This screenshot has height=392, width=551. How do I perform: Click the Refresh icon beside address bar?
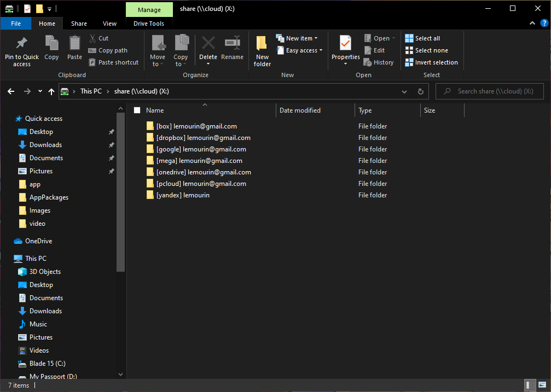click(421, 91)
